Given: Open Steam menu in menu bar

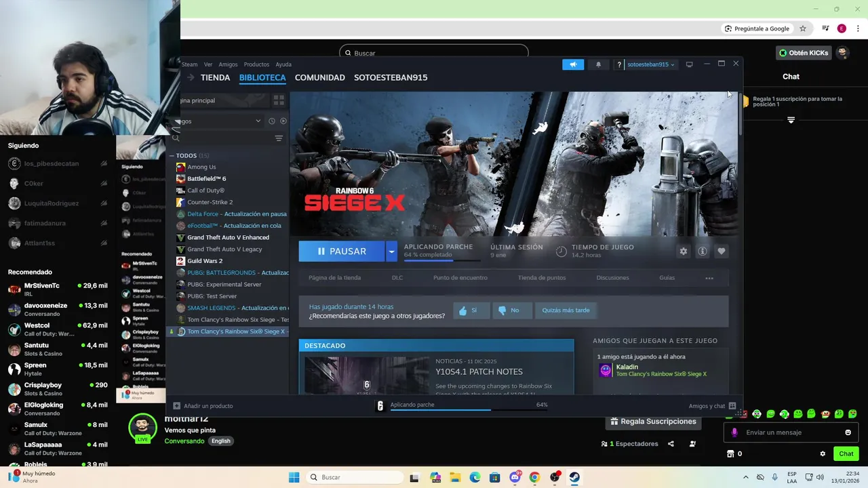Looking at the screenshot, I should tap(189, 64).
